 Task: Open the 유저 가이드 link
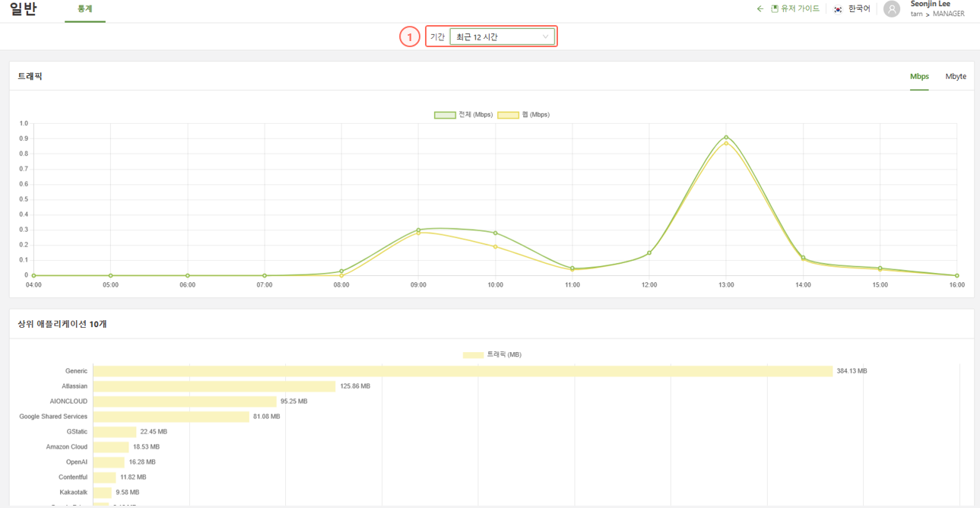tap(800, 9)
